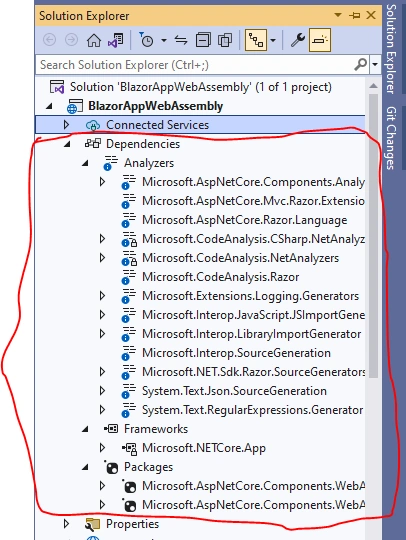This screenshot has height=540, width=406.
Task: Click the Packages node icon
Action: coord(111,467)
